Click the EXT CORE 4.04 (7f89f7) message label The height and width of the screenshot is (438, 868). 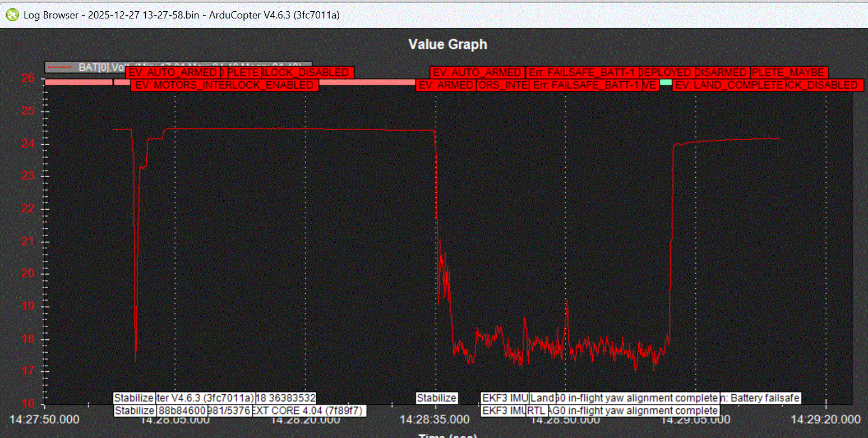pyautogui.click(x=310, y=411)
